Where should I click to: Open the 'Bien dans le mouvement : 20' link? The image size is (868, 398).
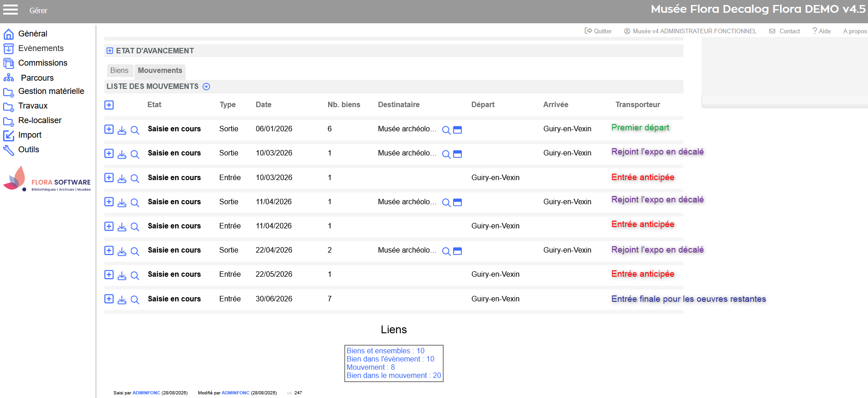(x=393, y=375)
